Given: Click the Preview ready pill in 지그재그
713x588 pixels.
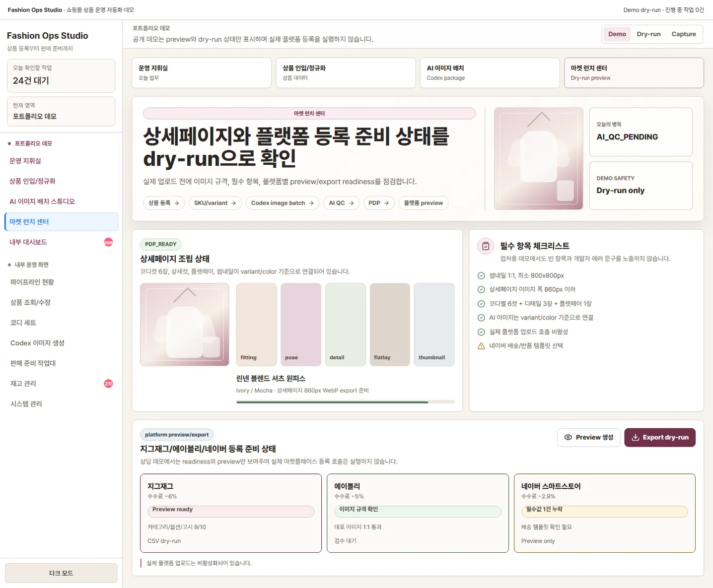Looking at the screenshot, I should point(231,512).
